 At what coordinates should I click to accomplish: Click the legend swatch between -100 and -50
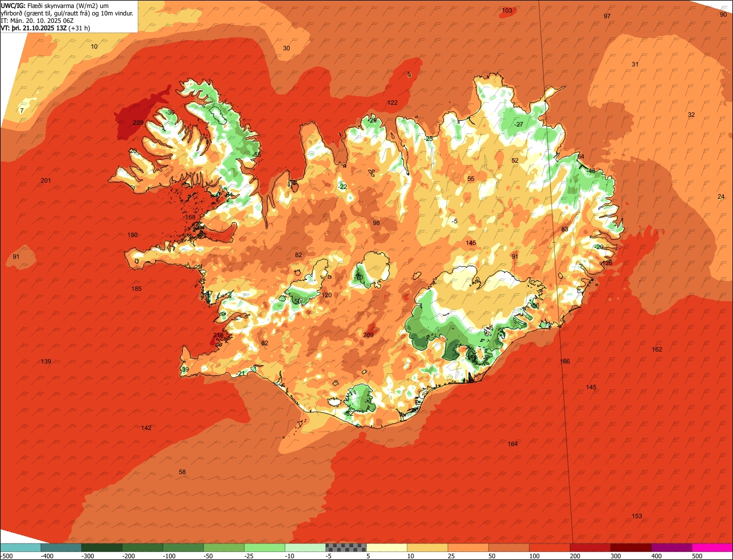click(x=183, y=547)
